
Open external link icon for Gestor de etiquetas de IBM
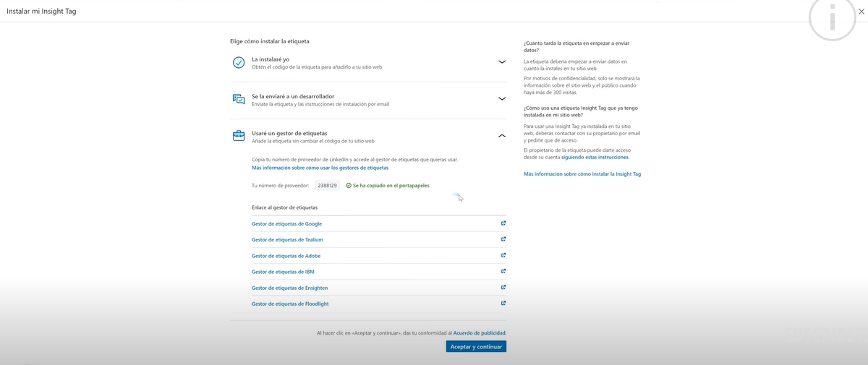click(503, 271)
